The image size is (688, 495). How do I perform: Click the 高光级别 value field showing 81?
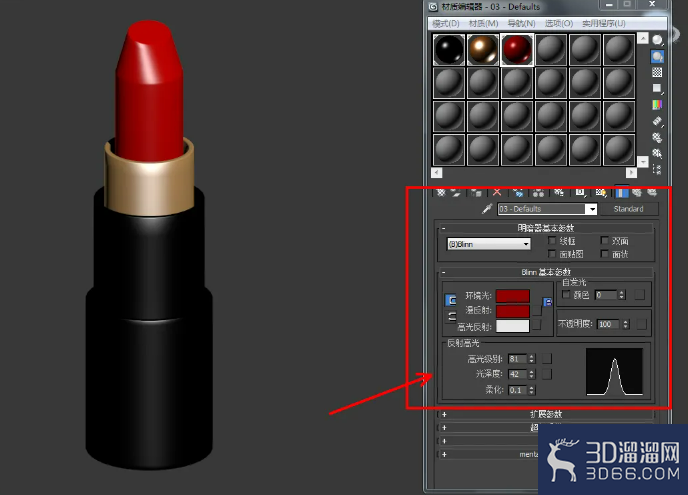tap(517, 359)
